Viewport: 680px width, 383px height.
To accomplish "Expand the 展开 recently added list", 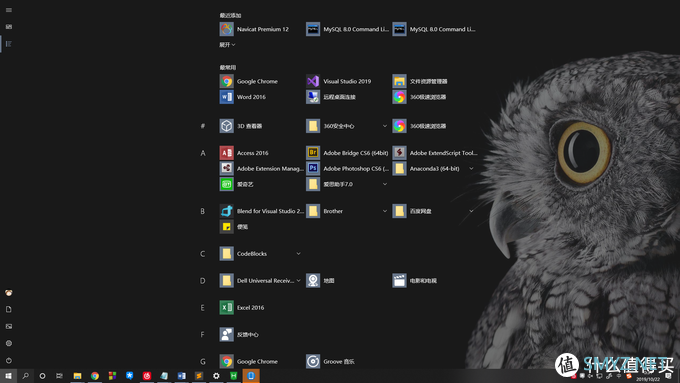I will click(x=227, y=45).
